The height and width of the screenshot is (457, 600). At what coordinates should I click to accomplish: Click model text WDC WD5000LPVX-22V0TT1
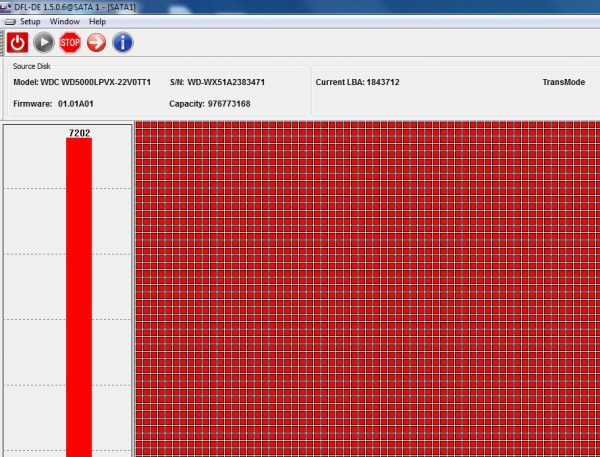coord(96,82)
